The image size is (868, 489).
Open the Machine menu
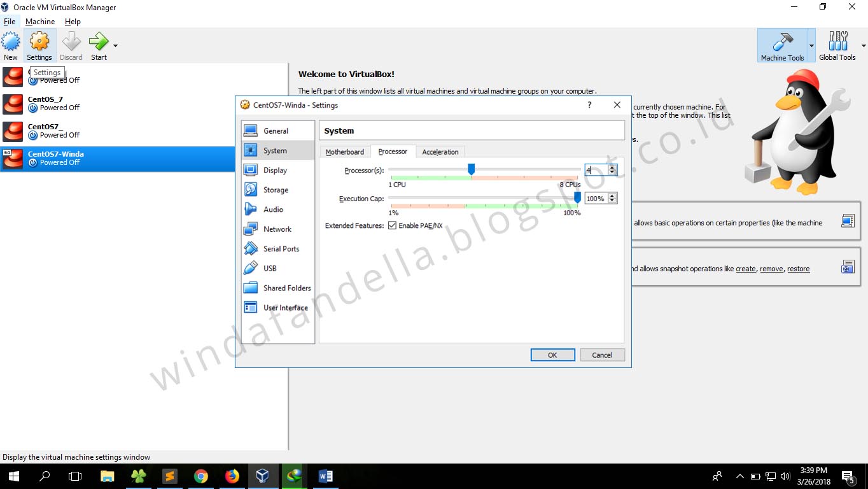40,22
